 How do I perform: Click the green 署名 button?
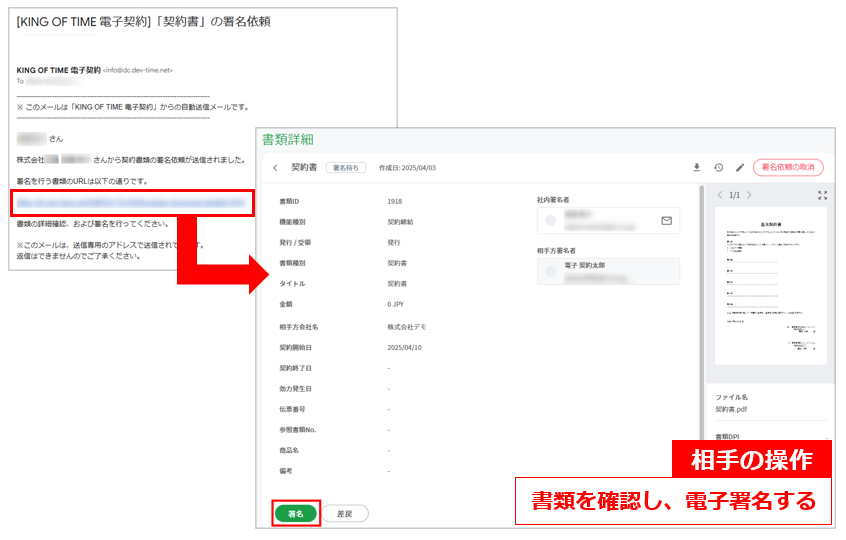pos(296,514)
